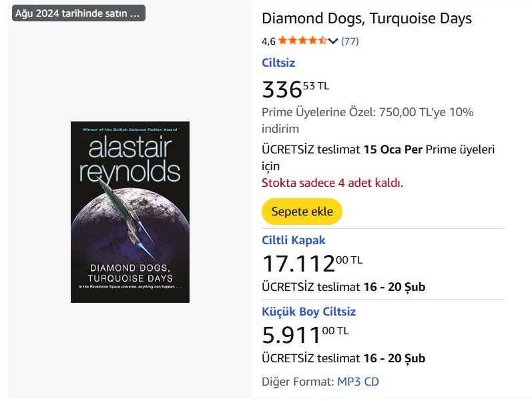The width and height of the screenshot is (532, 401).
Task: Click the Ağu 2024 purchase badge
Action: point(78,13)
